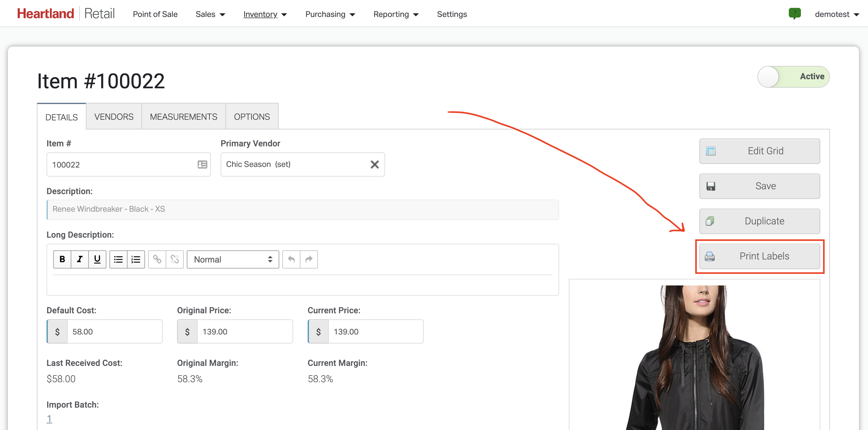Toggle italic formatting in the editor toolbar
The height and width of the screenshot is (430, 868).
[x=80, y=259]
